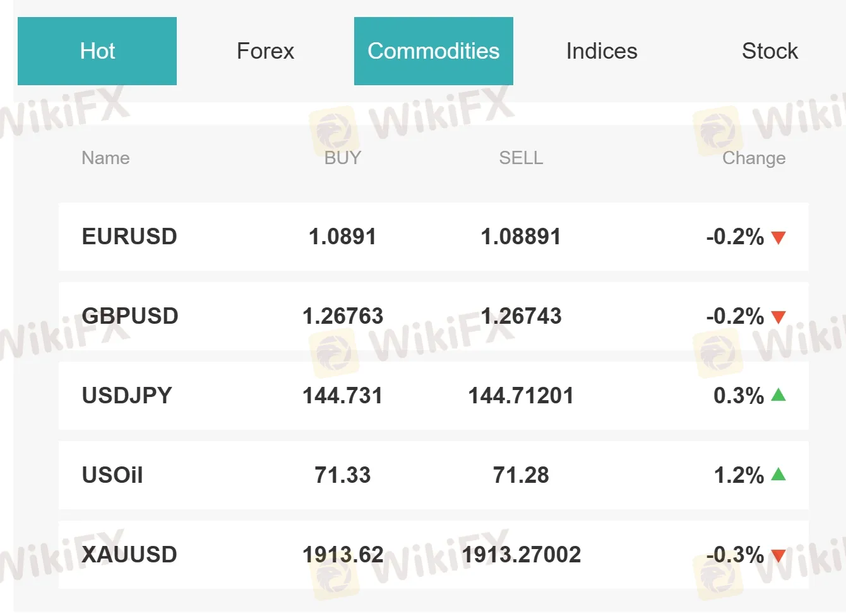Click the red down arrow next to GBPUSD

pos(779,317)
